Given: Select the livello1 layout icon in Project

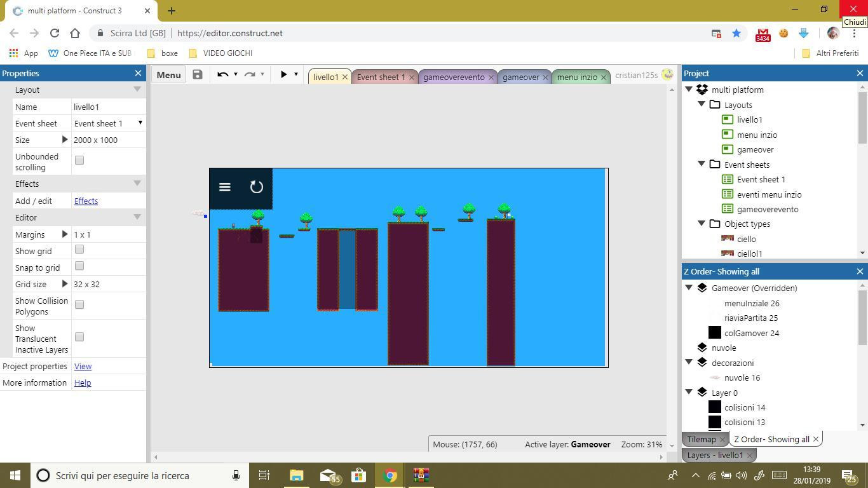Looking at the screenshot, I should pyautogui.click(x=728, y=119).
